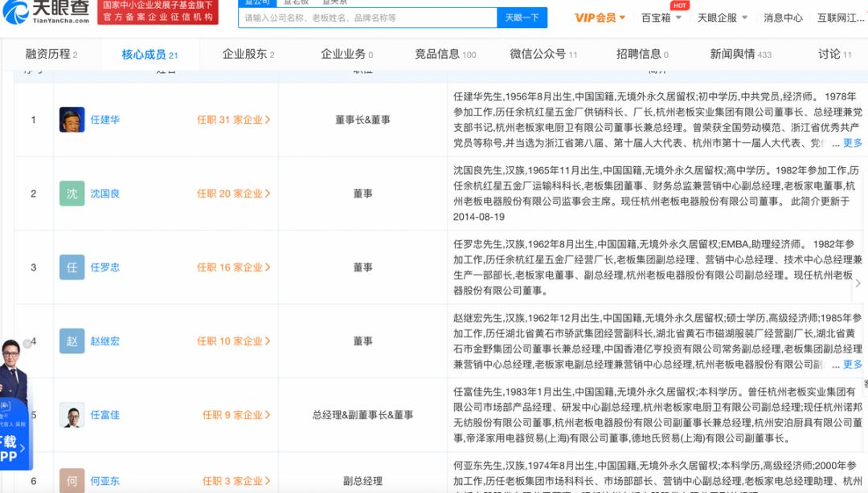868x493 pixels.
Task: Switch to the 讨论 tab
Action: coord(835,55)
